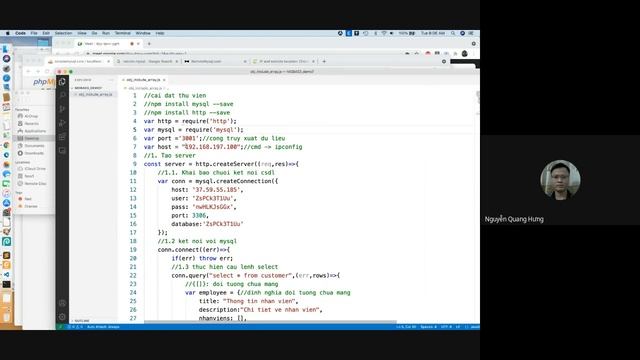Click Auto Attach: Always in status bar
The width and height of the screenshot is (640, 360).
click(x=103, y=327)
